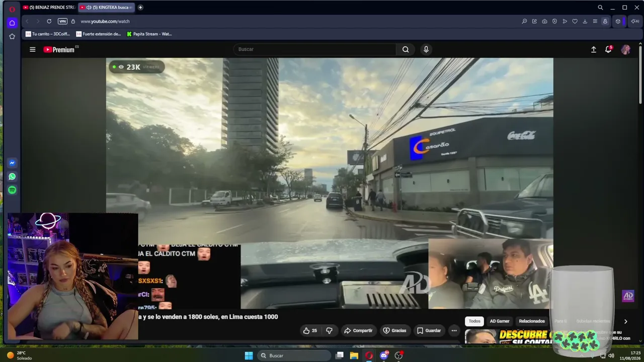
Task: Open the weather widget showing 28°C
Action: coord(19,355)
